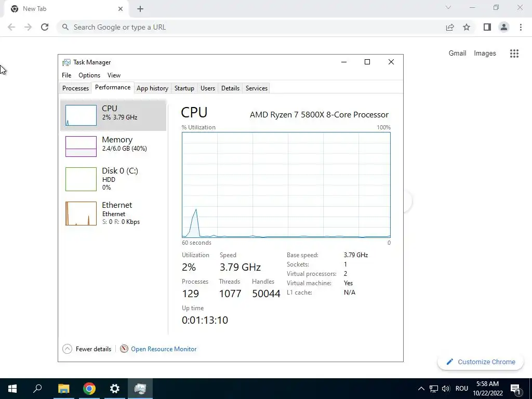Click the network tray icon

[434, 389]
